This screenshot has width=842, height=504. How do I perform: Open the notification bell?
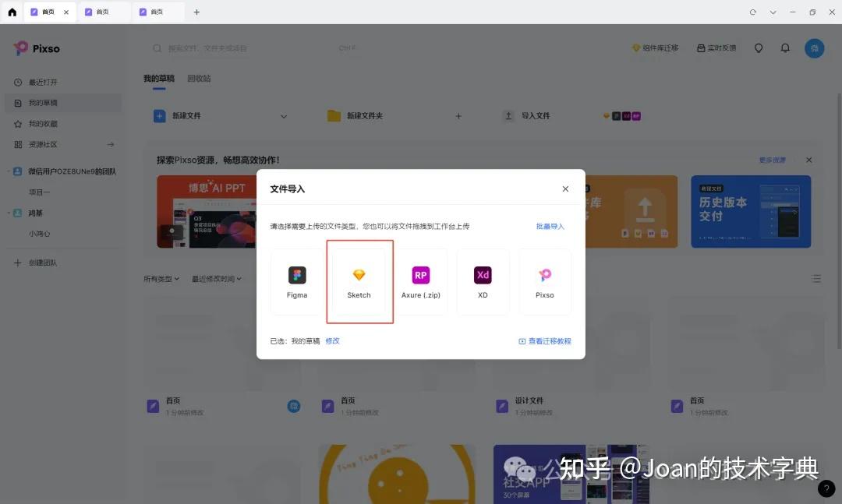(x=785, y=48)
